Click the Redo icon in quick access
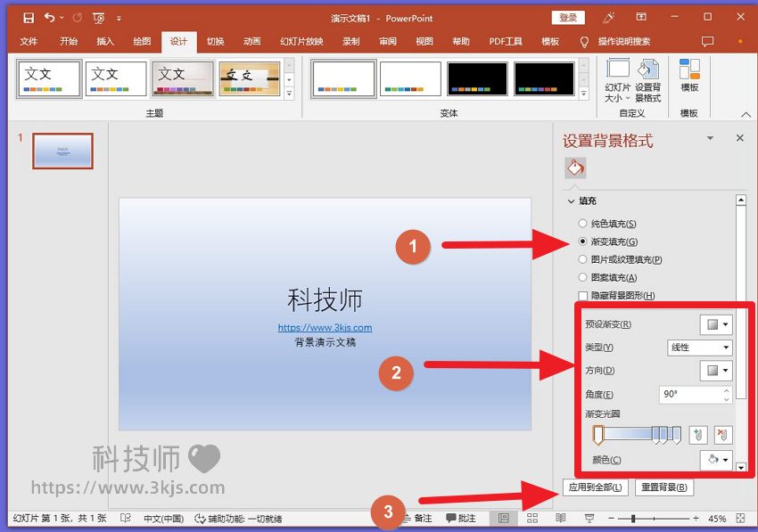758x532 pixels. coord(78,18)
